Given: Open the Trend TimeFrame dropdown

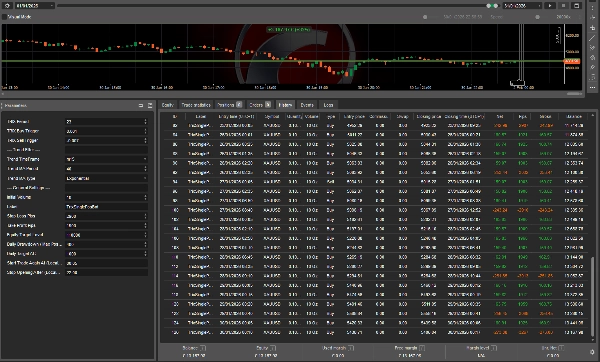Looking at the screenshot, I should tap(106, 159).
